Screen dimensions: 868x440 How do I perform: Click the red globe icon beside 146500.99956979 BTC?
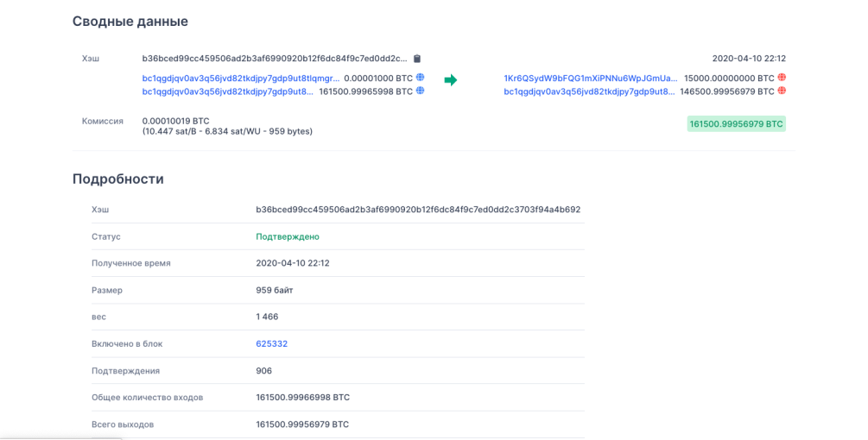782,91
